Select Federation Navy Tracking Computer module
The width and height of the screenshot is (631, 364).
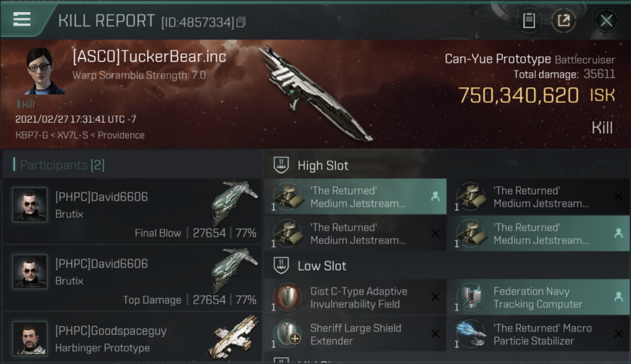coord(539,298)
